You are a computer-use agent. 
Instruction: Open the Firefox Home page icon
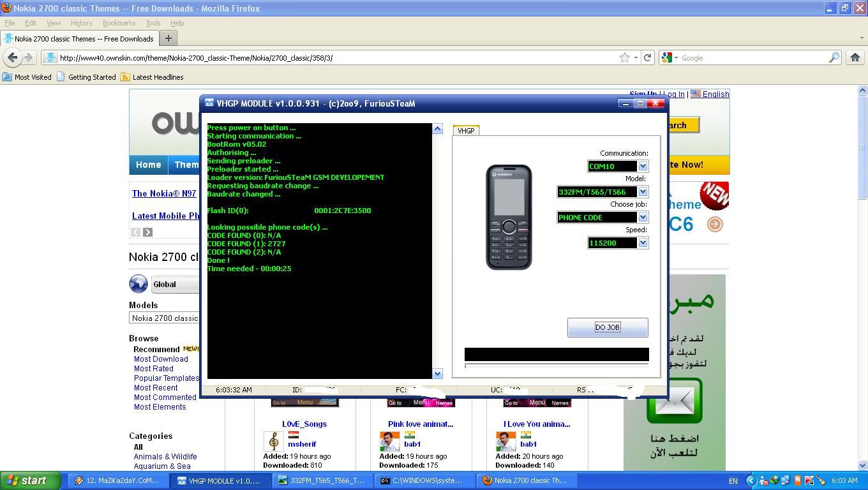pos(855,57)
